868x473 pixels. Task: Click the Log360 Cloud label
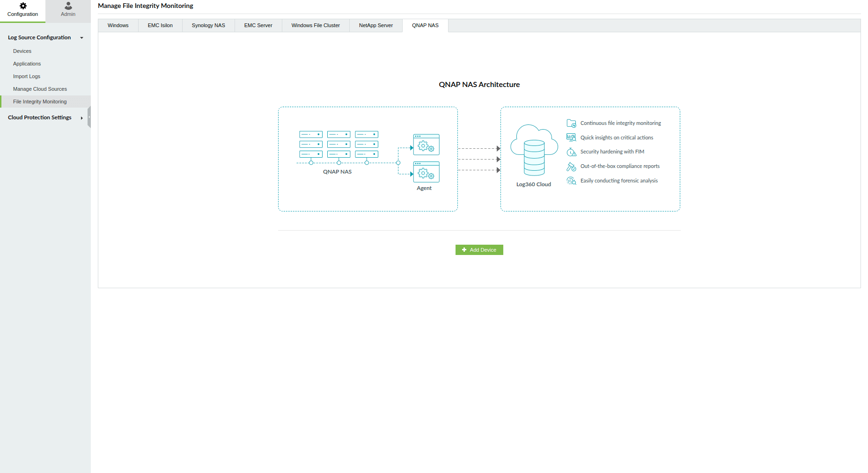point(534,184)
